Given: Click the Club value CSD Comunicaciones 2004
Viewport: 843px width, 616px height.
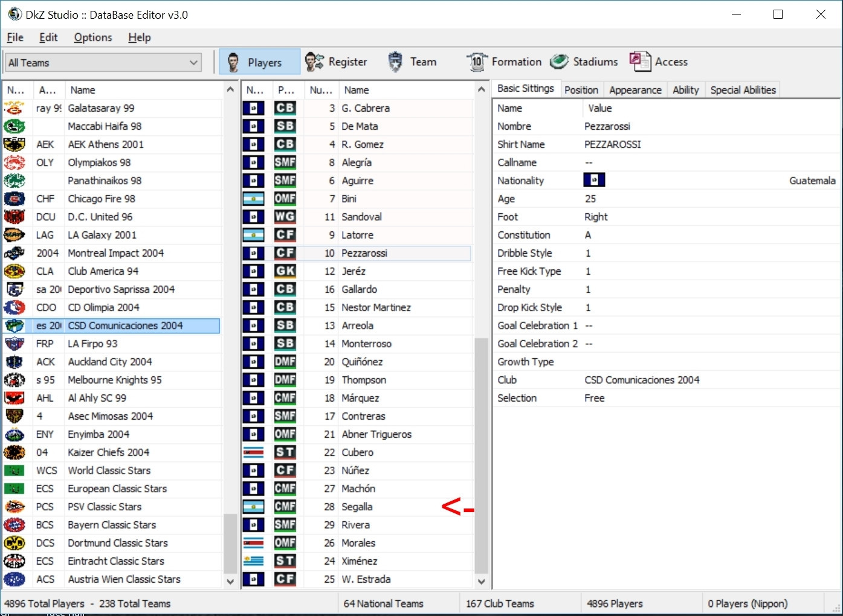Looking at the screenshot, I should (642, 380).
